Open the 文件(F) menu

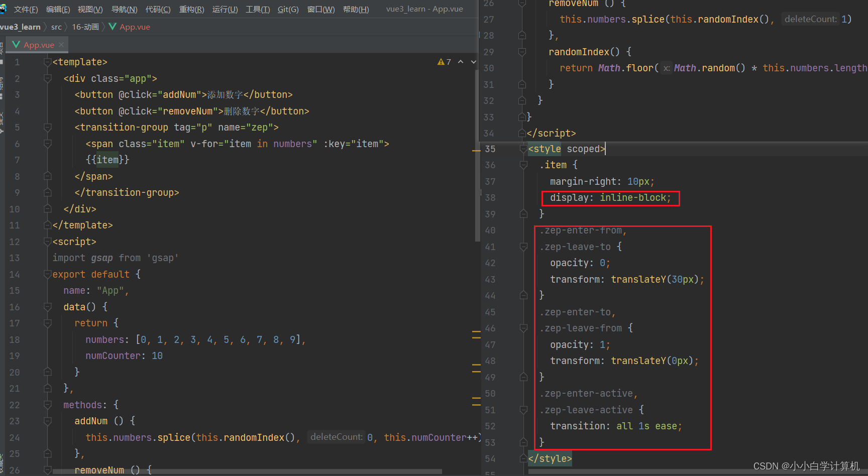click(x=26, y=9)
